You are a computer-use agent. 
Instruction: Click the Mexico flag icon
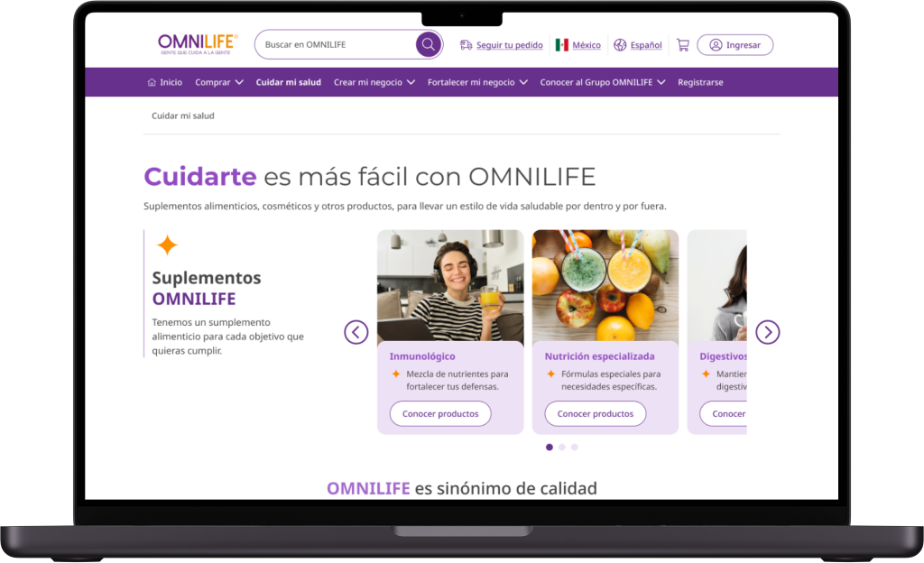coord(561,45)
